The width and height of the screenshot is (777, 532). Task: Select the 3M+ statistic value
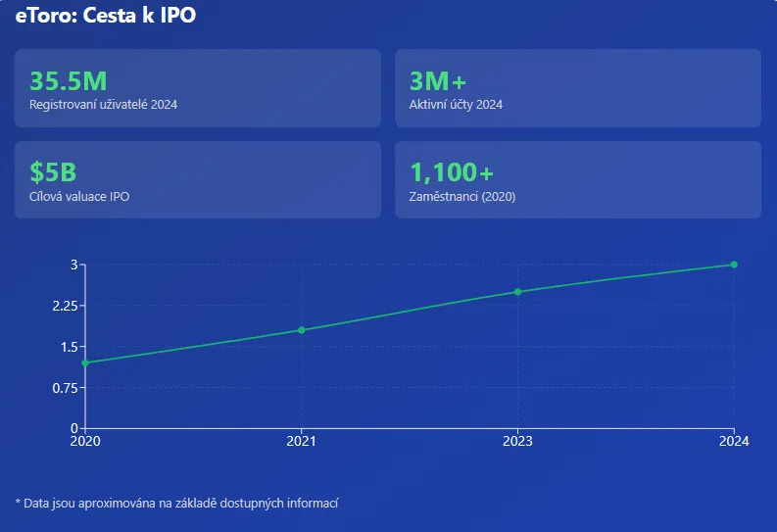tap(438, 81)
